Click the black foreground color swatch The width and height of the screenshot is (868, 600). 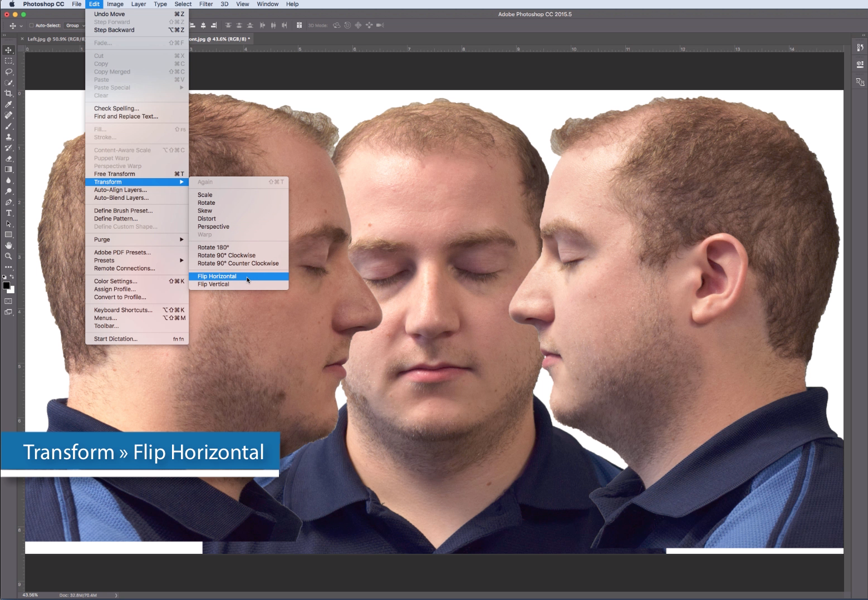click(6, 286)
